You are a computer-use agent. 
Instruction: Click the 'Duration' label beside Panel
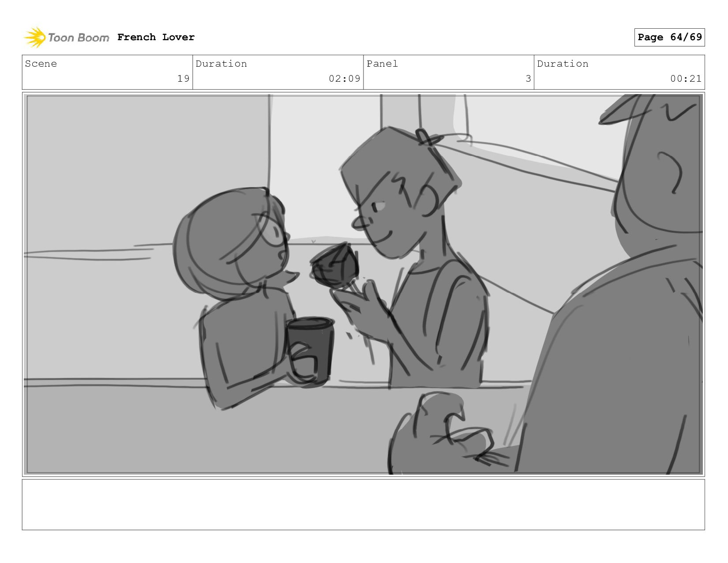pos(563,64)
